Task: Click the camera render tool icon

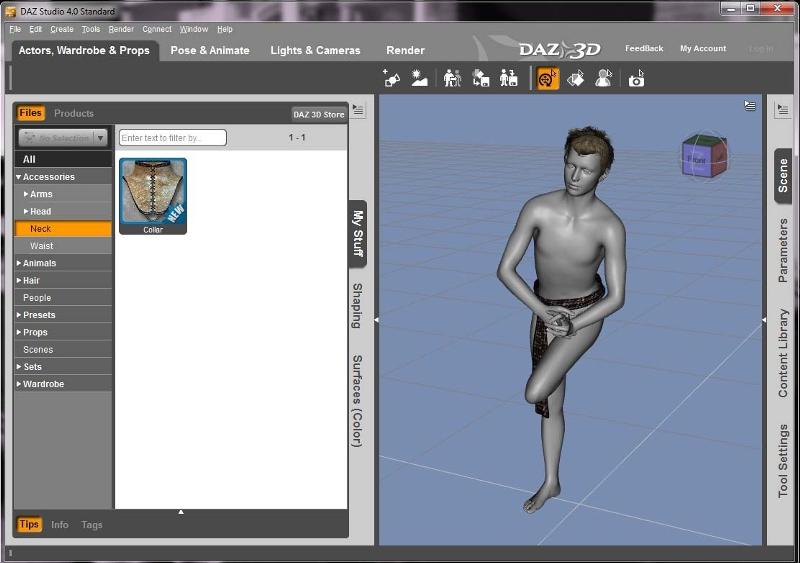Action: pos(636,79)
